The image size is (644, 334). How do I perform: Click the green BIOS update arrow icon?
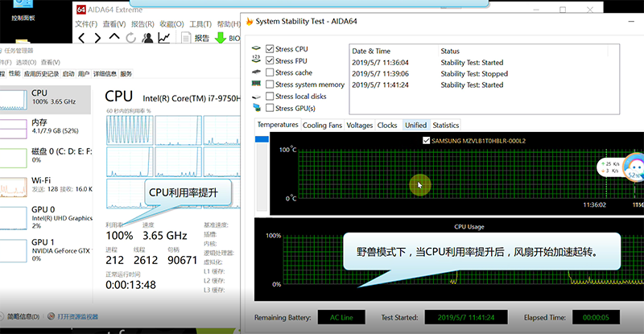(221, 38)
